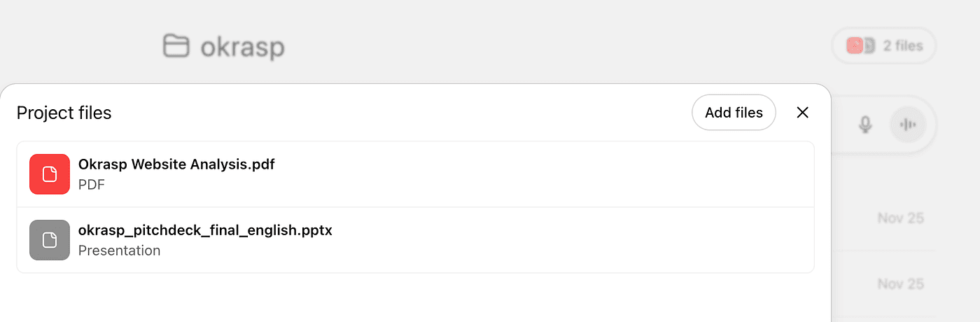
Task: Open okrasp_pitchdeck_final_english.pptx file name
Action: (205, 230)
